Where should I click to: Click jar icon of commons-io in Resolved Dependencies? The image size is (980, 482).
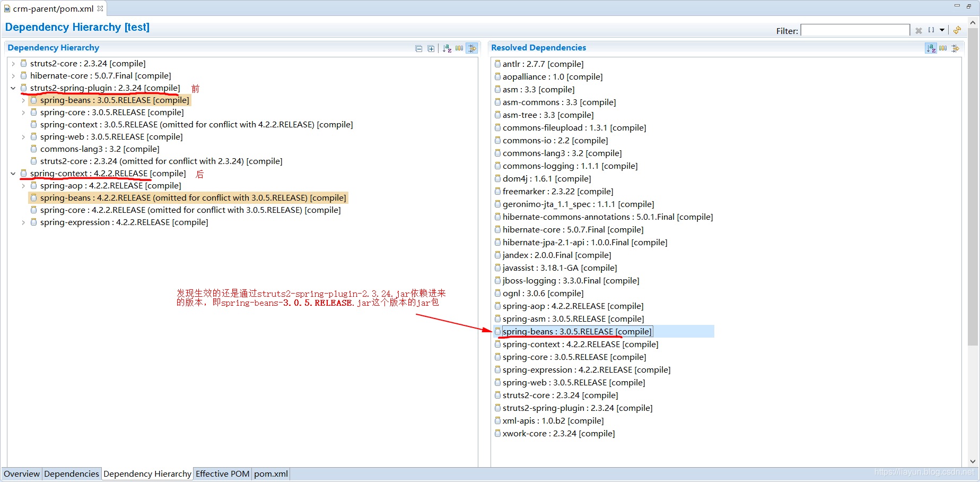pos(497,140)
